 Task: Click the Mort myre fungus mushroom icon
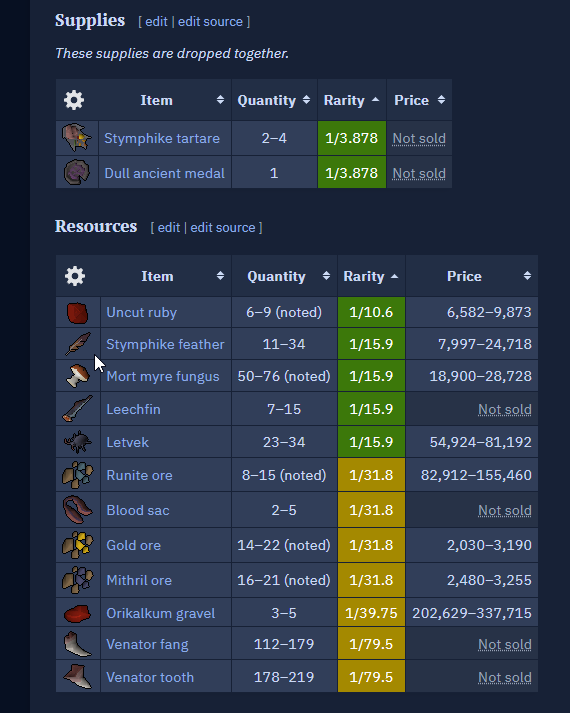click(78, 376)
